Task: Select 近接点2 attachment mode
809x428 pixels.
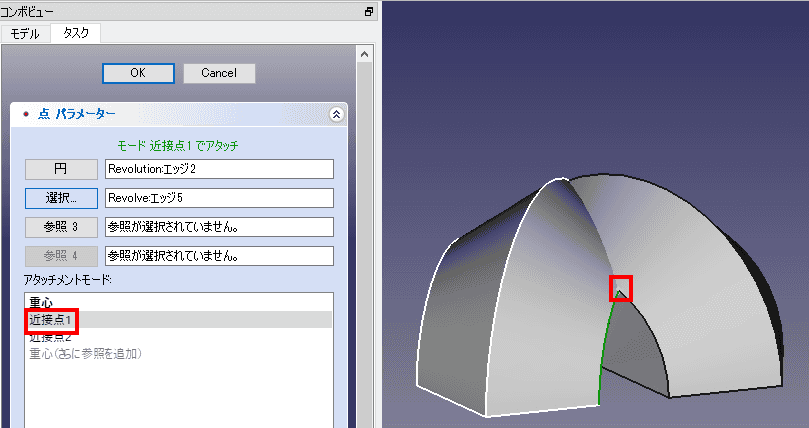Action: [x=179, y=337]
